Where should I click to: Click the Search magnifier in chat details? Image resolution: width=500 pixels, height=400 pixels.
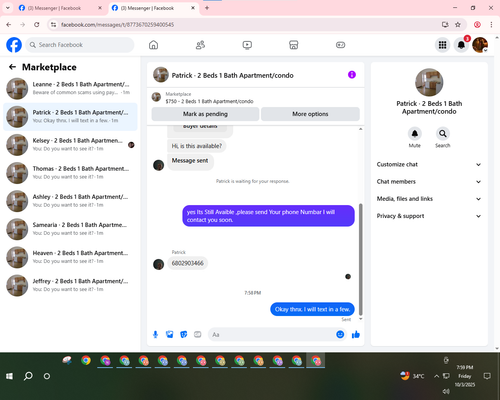[x=443, y=134]
